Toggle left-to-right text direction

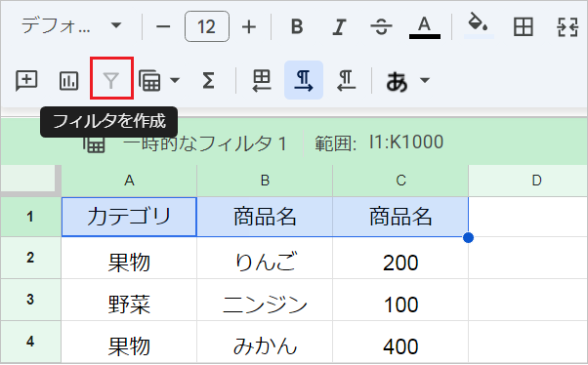pyautogui.click(x=304, y=80)
